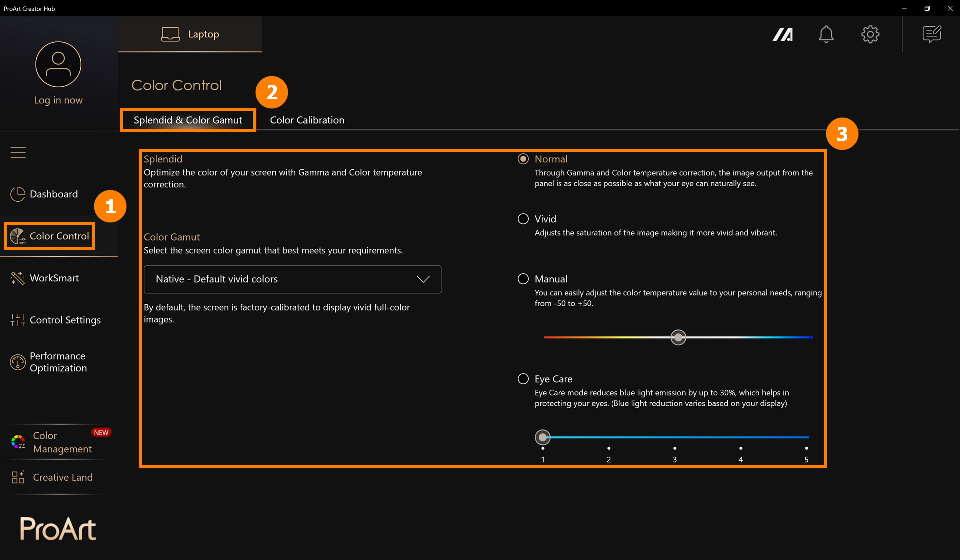The width and height of the screenshot is (960, 560).
Task: Set Eye Care level to 5
Action: click(x=806, y=448)
